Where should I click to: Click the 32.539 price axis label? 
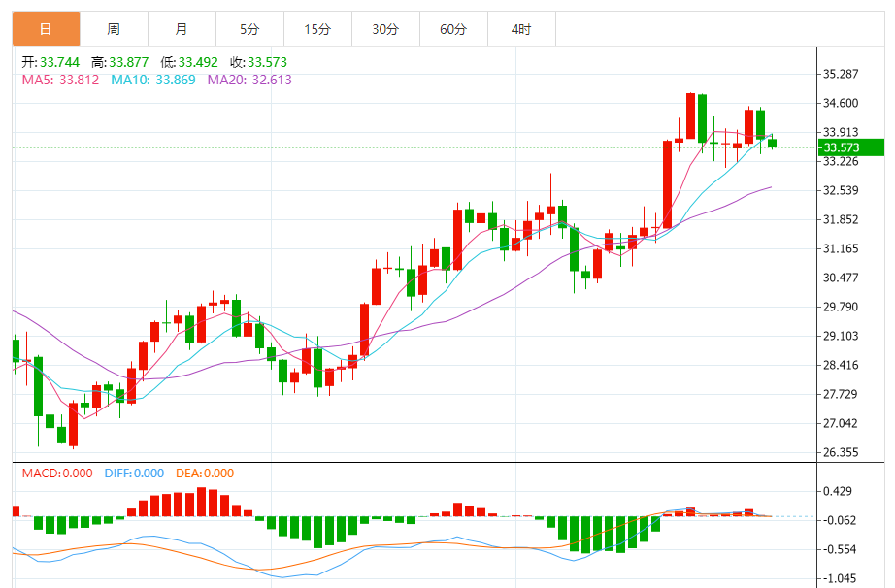click(841, 190)
